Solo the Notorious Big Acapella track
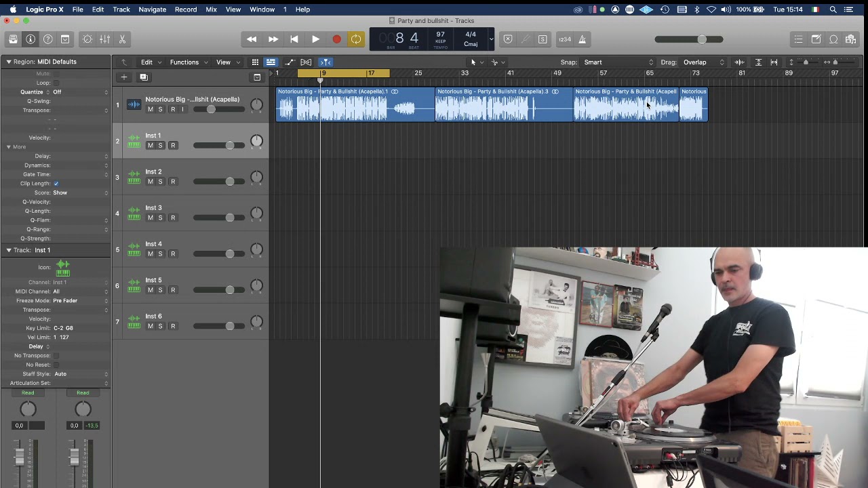This screenshot has width=868, height=488. [x=160, y=109]
